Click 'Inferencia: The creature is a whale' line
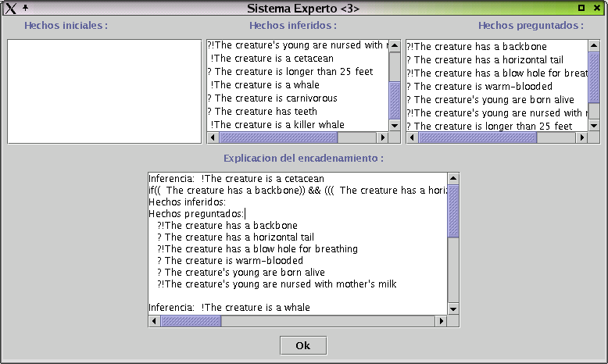 (x=229, y=308)
